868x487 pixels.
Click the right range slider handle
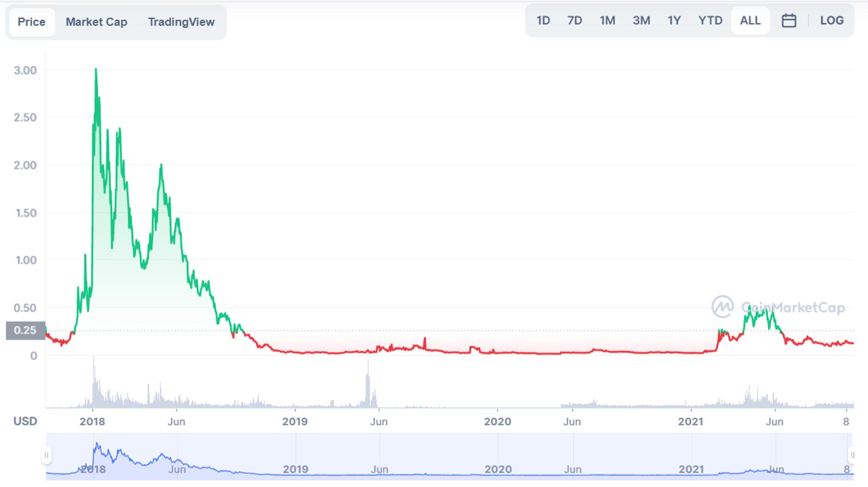point(852,455)
